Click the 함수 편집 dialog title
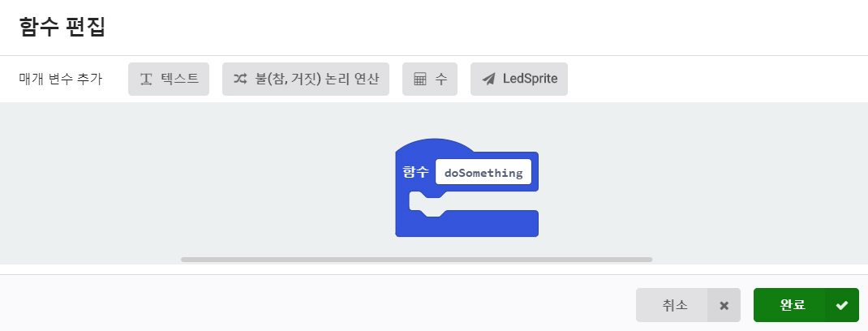The width and height of the screenshot is (868, 331). pyautogui.click(x=62, y=27)
